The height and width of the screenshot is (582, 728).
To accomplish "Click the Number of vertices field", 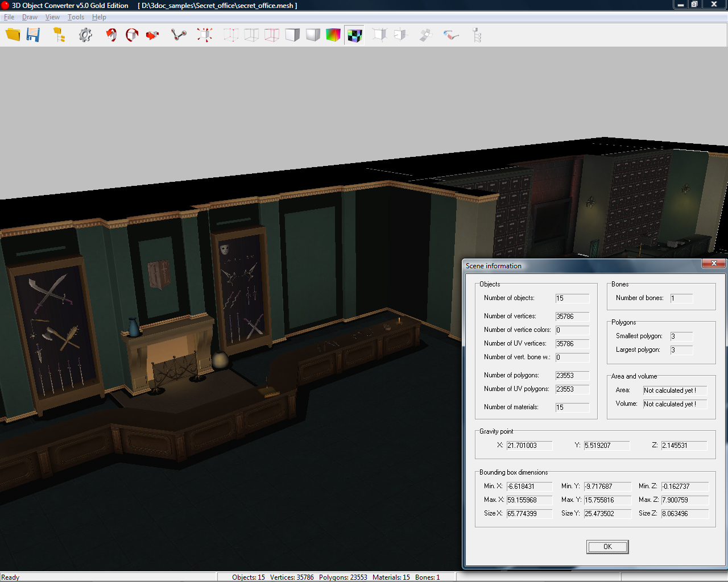I will click(x=572, y=317).
